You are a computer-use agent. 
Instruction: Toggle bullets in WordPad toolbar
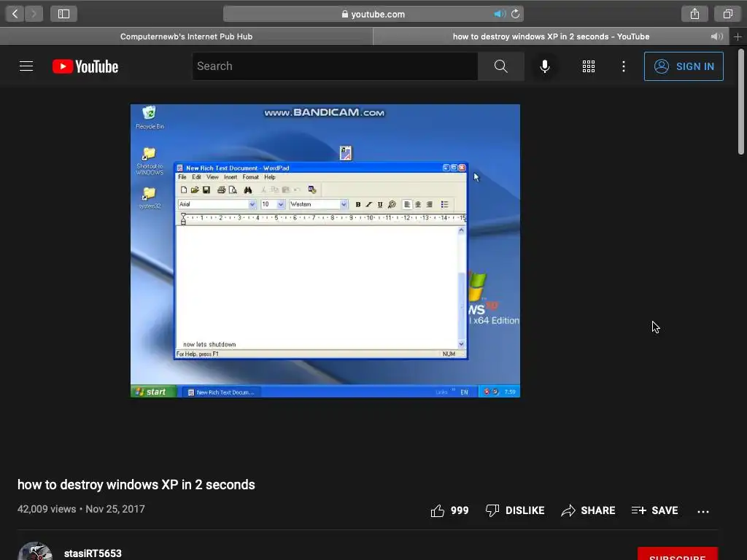pyautogui.click(x=444, y=204)
